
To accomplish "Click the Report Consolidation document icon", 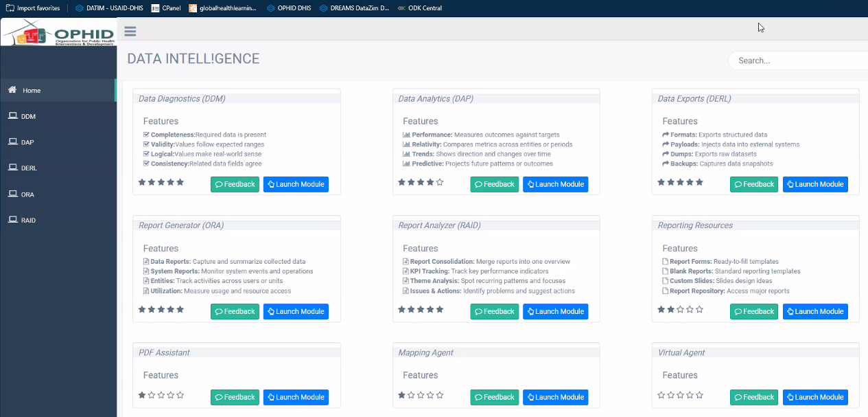I will tap(406, 262).
